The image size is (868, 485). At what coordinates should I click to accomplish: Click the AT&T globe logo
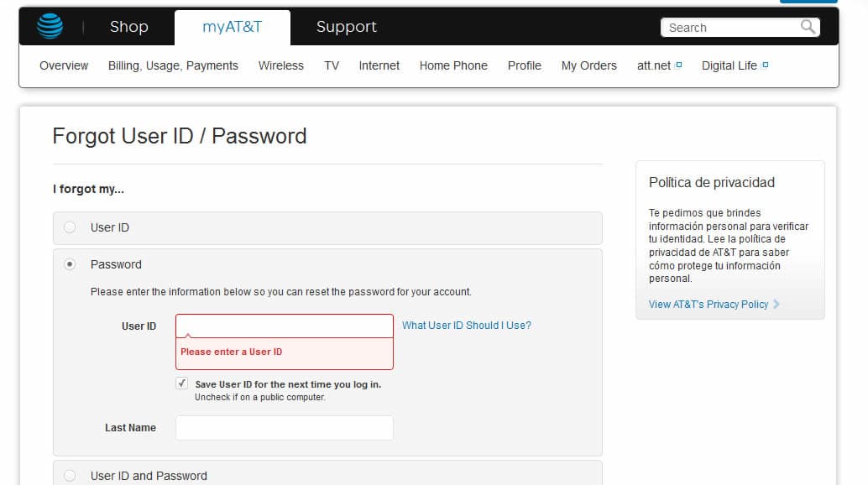pyautogui.click(x=50, y=26)
